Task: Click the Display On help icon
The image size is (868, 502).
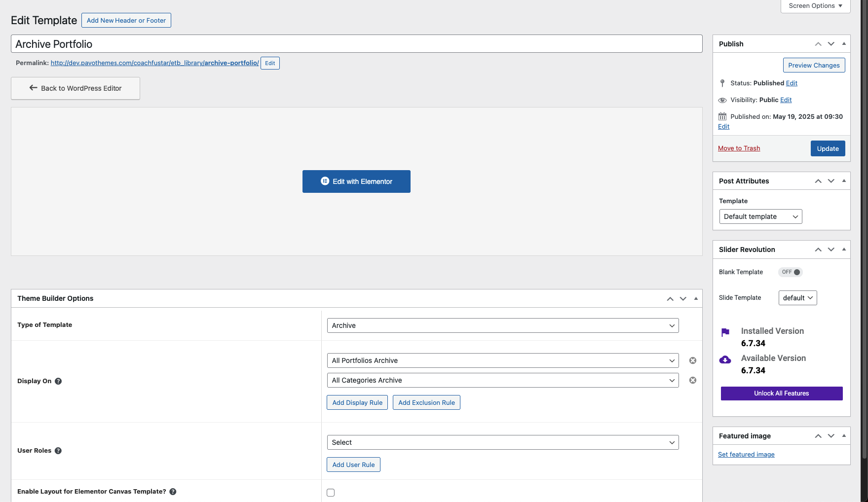Action: tap(58, 381)
